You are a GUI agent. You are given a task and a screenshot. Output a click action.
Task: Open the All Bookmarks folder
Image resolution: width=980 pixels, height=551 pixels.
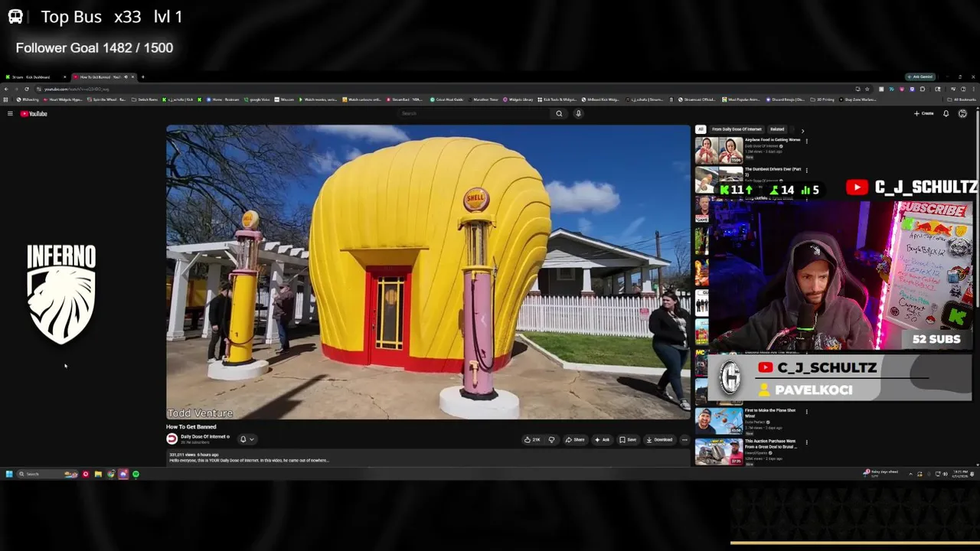click(962, 99)
